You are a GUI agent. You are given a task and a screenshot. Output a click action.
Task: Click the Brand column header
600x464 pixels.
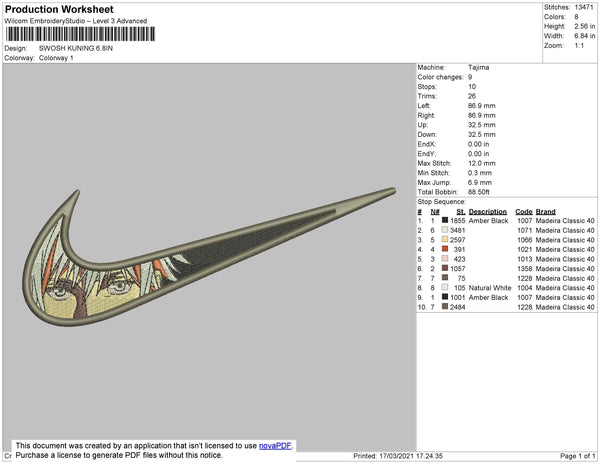pyautogui.click(x=545, y=212)
